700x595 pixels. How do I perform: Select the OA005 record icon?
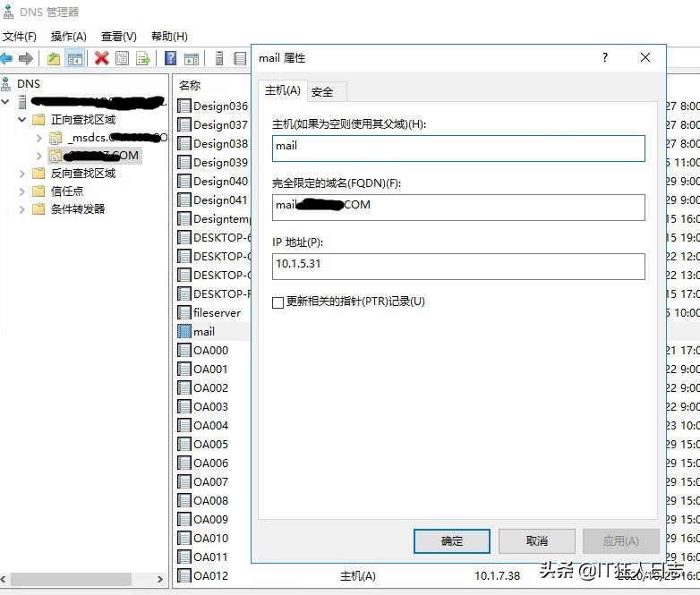184,444
